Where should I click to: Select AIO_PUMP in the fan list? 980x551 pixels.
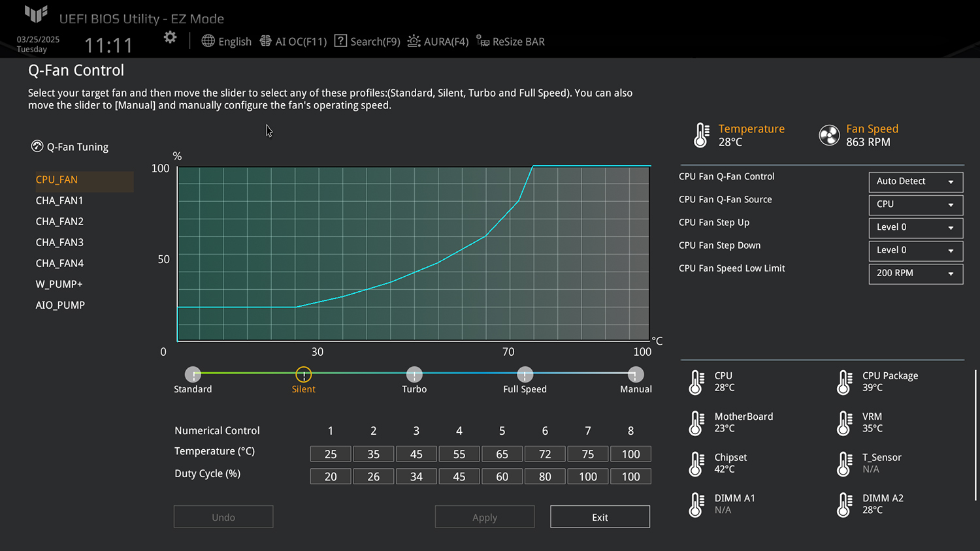click(60, 305)
